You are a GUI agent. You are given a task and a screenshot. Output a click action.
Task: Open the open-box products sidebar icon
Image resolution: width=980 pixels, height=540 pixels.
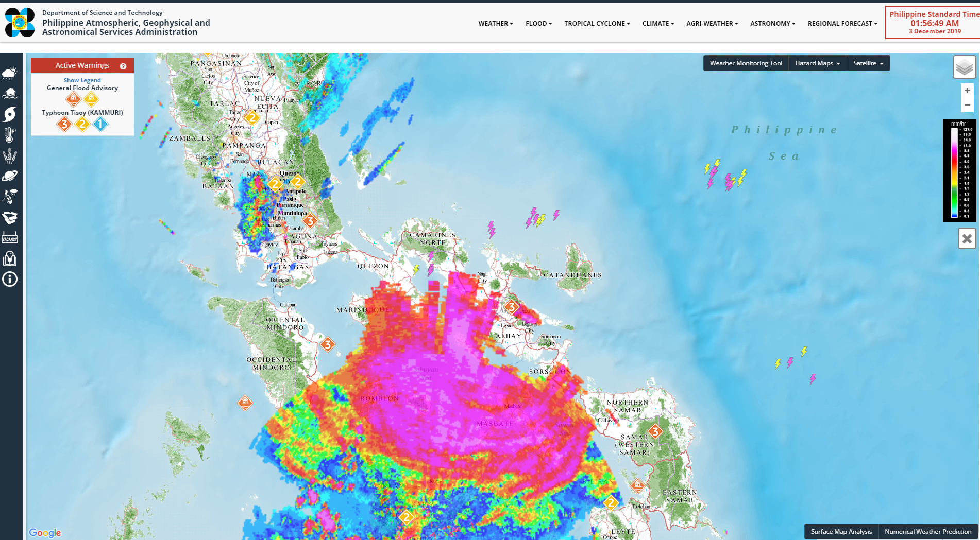pos(10,217)
